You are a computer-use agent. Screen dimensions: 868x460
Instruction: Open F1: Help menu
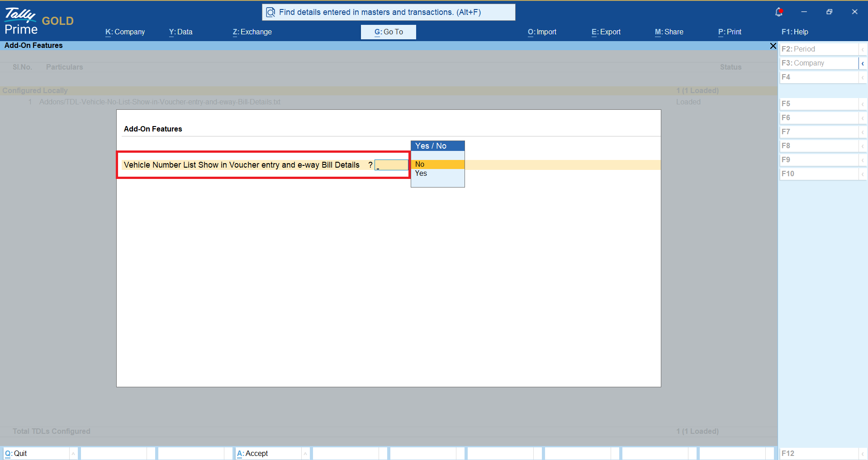click(795, 32)
